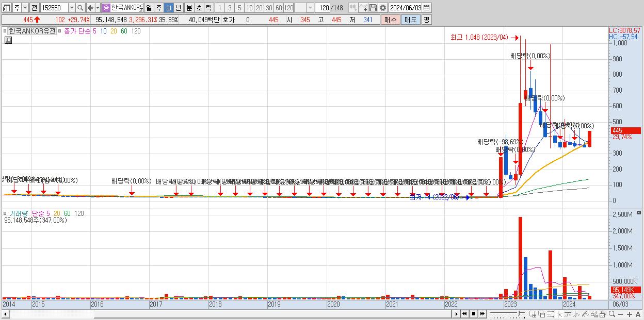Screen dimensions: 644x320
Task: Click the 한국ANKOR유전 chart label
Action: pos(31,31)
